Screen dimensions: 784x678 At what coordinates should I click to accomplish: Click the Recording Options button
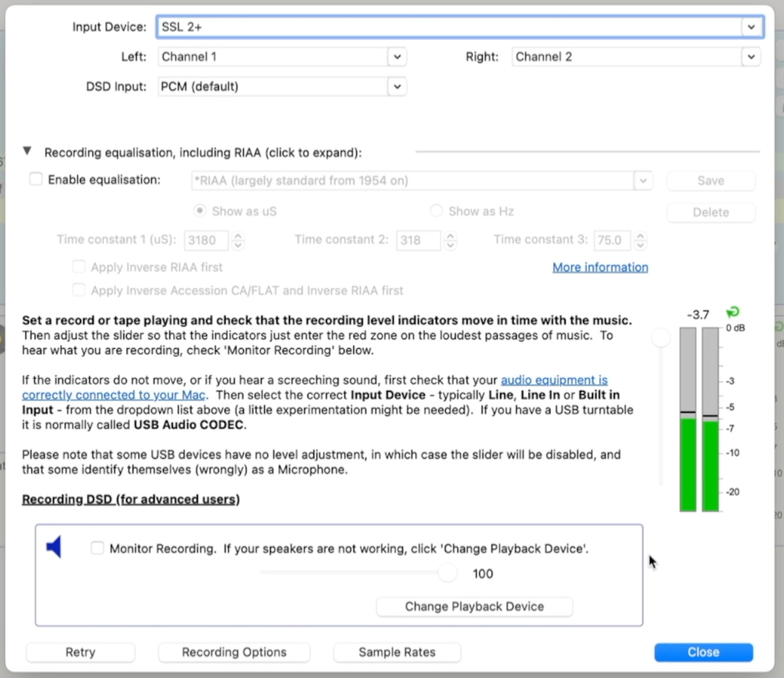point(234,652)
